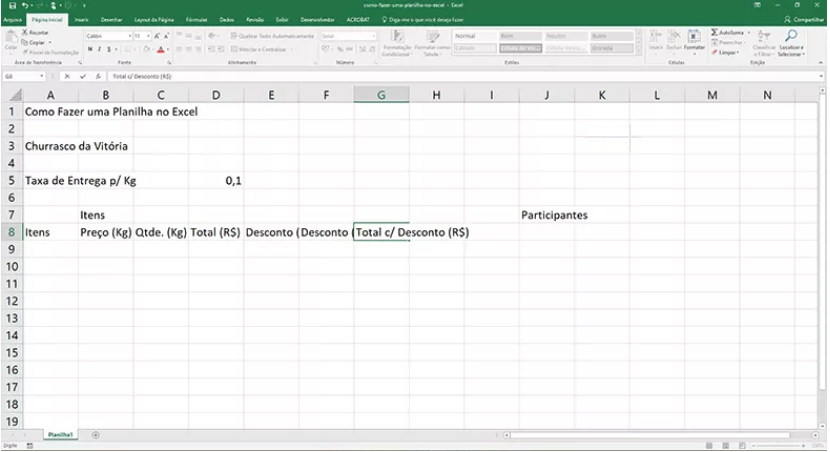The width and height of the screenshot is (830, 452).
Task: Toggle italic formatting (I button)
Action: tap(98, 48)
